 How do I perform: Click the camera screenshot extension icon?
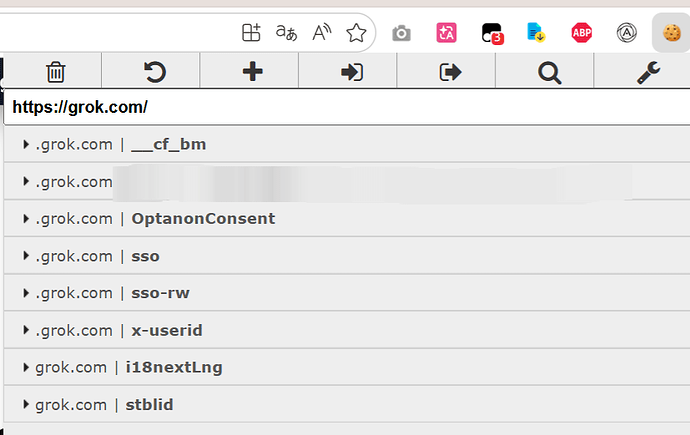401,33
